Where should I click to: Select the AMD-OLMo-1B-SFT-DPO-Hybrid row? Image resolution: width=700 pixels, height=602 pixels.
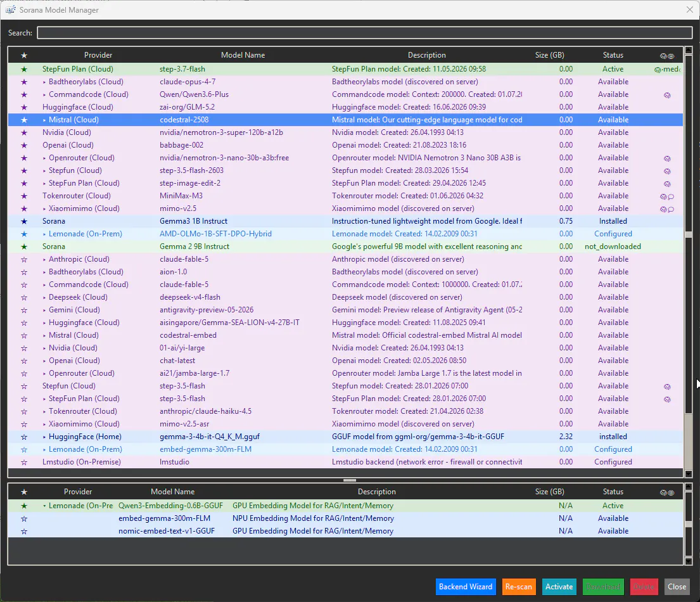click(x=345, y=234)
